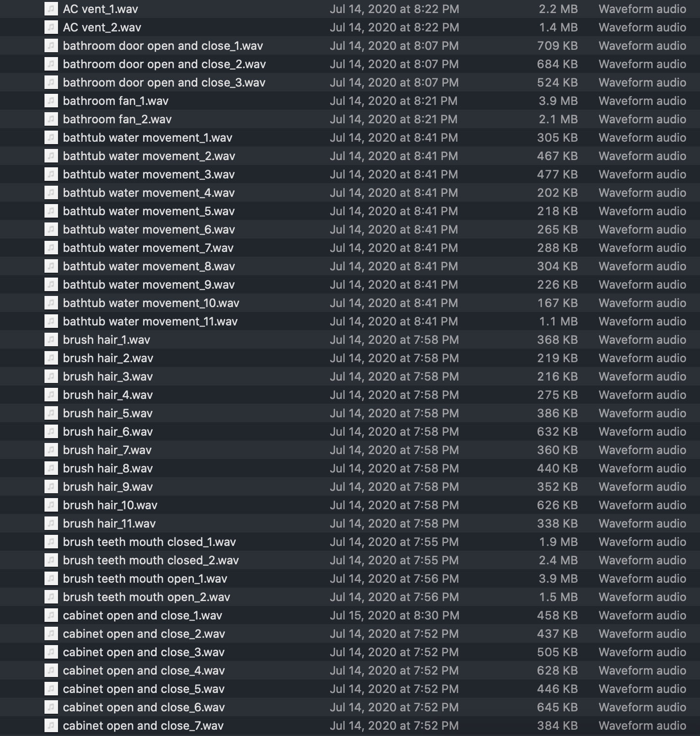Select cabinet open and close_7.wav
This screenshot has width=700, height=736.
coord(143,726)
